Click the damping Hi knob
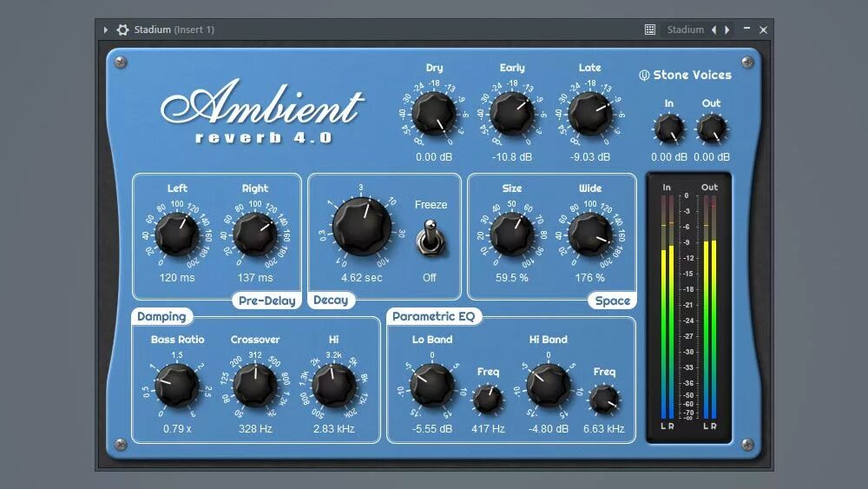 [334, 386]
